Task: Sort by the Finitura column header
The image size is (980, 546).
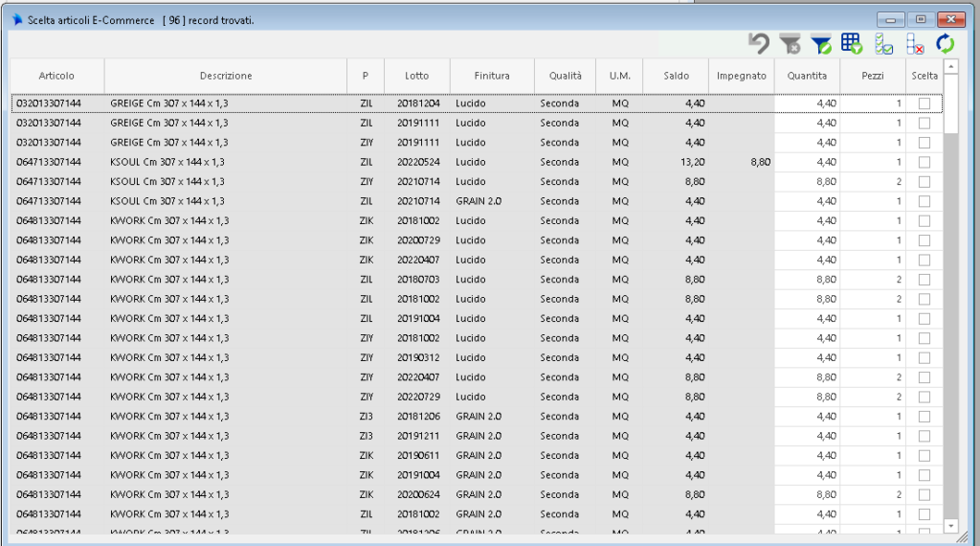Action: (x=492, y=76)
